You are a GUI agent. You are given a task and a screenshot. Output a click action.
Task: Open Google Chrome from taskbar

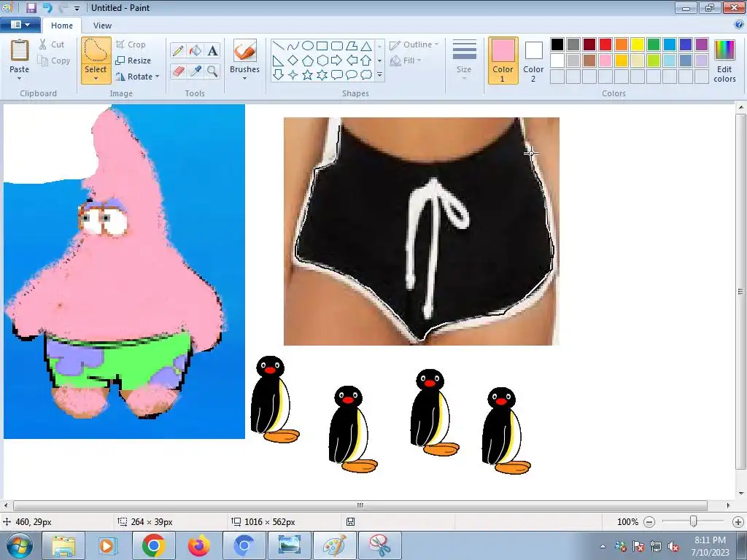[153, 545]
